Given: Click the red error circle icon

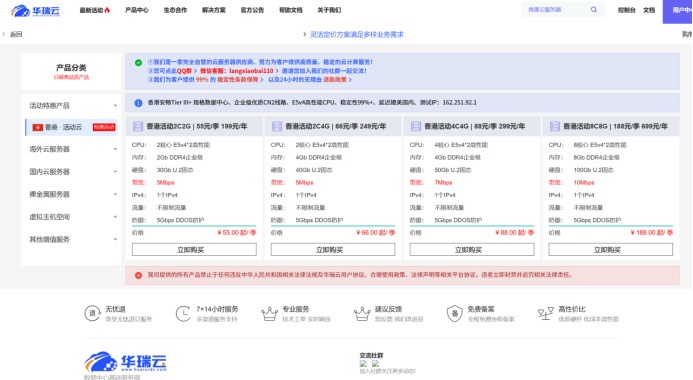Looking at the screenshot, I should click(138, 275).
